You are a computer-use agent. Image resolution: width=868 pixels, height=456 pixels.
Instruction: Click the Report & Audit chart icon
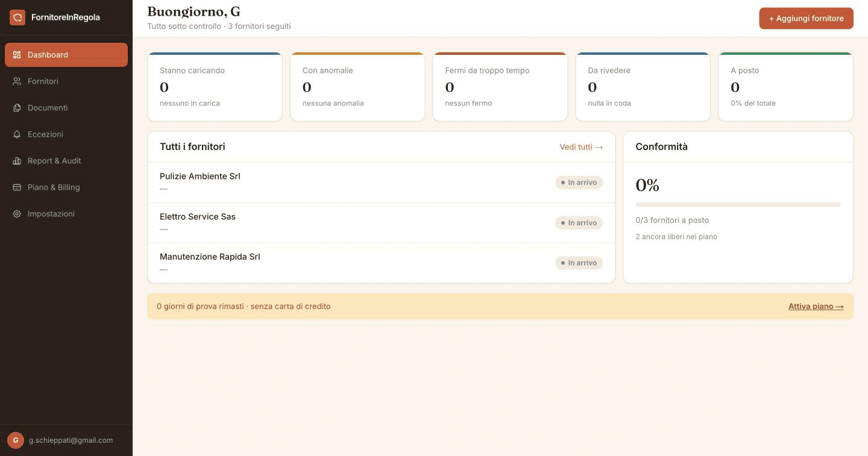point(17,161)
